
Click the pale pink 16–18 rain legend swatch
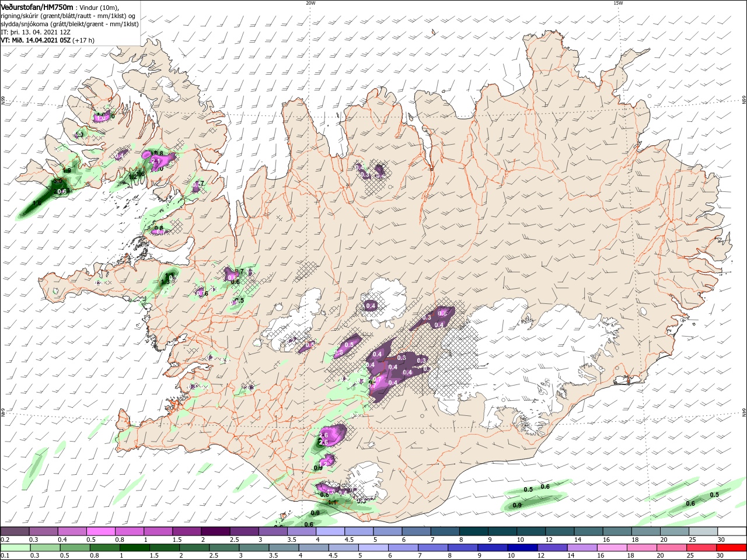(612, 548)
